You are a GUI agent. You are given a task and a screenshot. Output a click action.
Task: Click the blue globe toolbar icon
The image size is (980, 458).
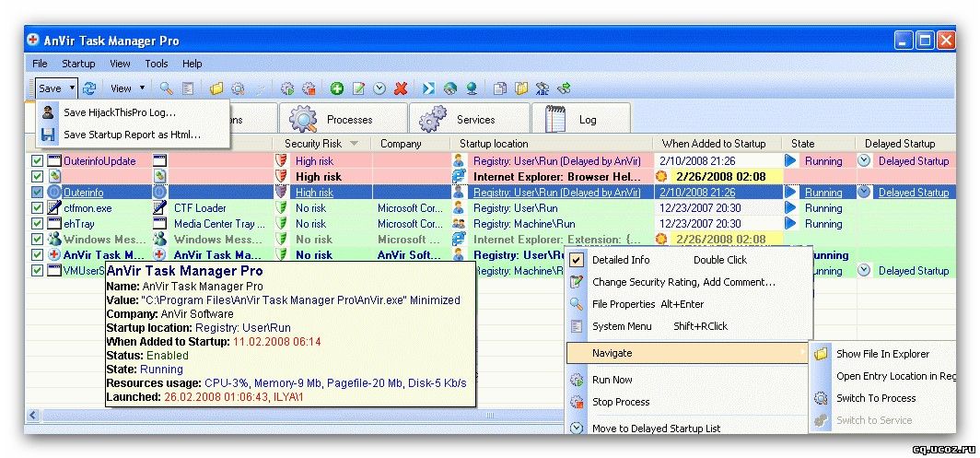[472, 88]
